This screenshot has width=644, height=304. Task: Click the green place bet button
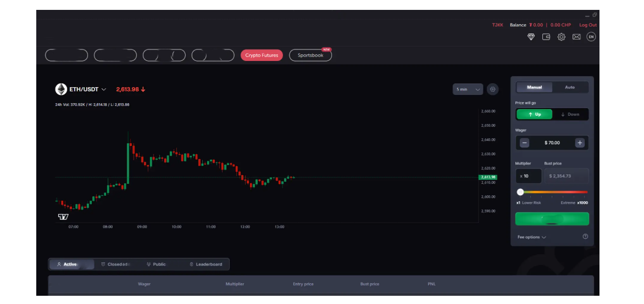point(552,218)
